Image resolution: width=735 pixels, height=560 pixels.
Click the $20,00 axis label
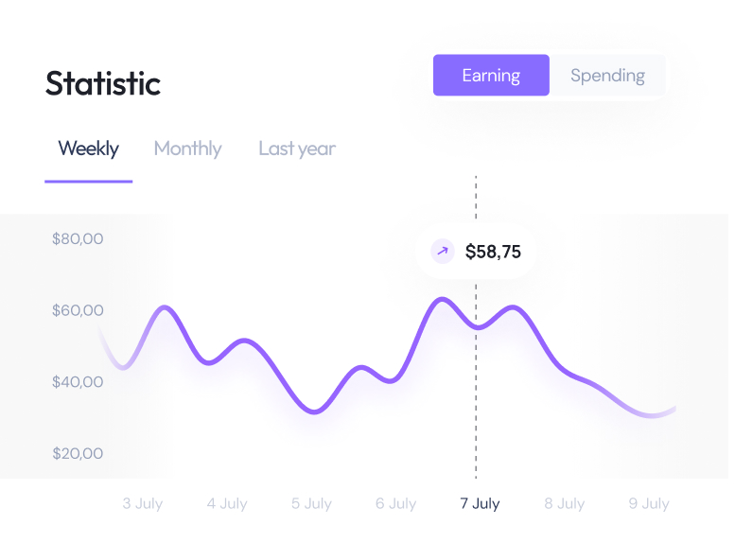coord(78,453)
